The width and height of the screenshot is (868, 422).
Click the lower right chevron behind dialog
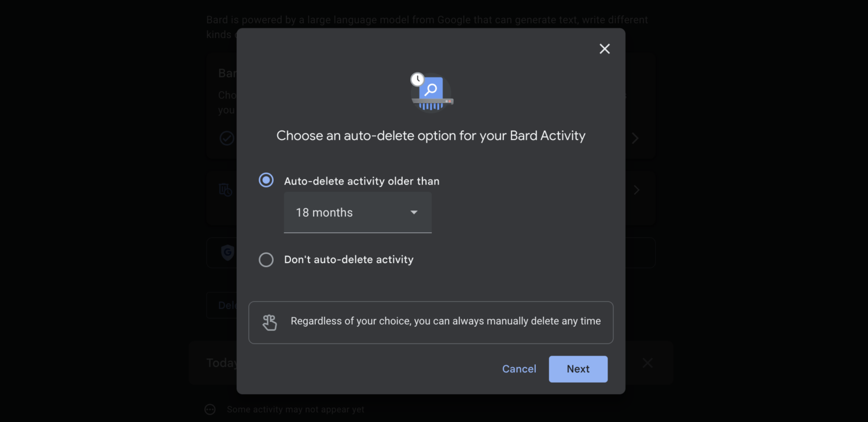point(637,190)
